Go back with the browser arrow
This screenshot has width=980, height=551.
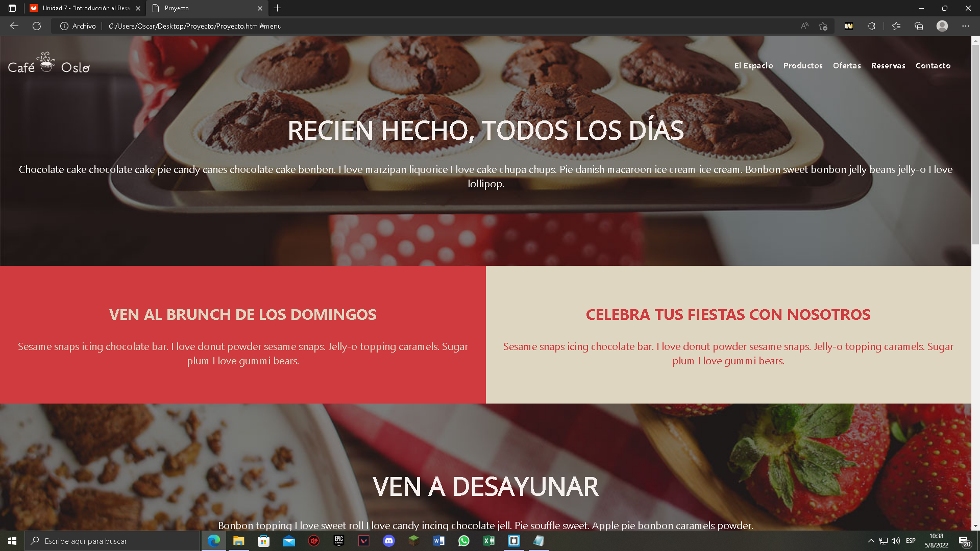pyautogui.click(x=14, y=26)
